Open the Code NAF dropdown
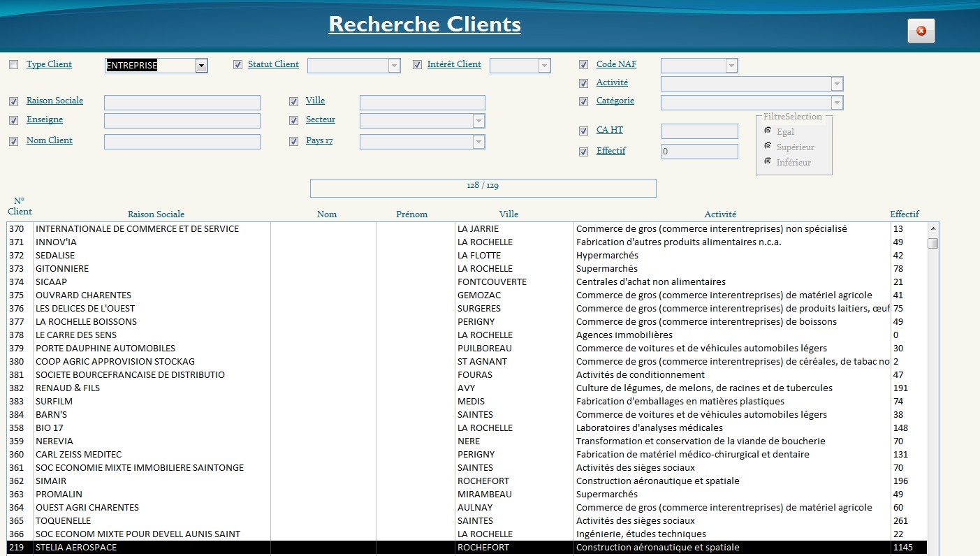The image size is (980, 556). coord(731,66)
